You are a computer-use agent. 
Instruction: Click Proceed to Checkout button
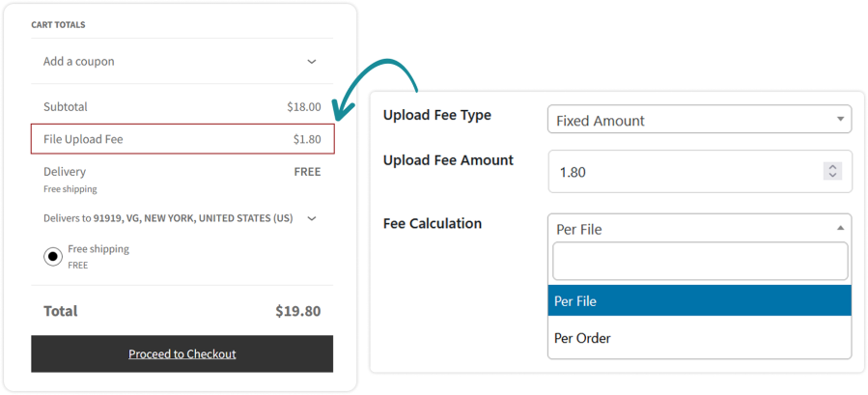point(182,353)
